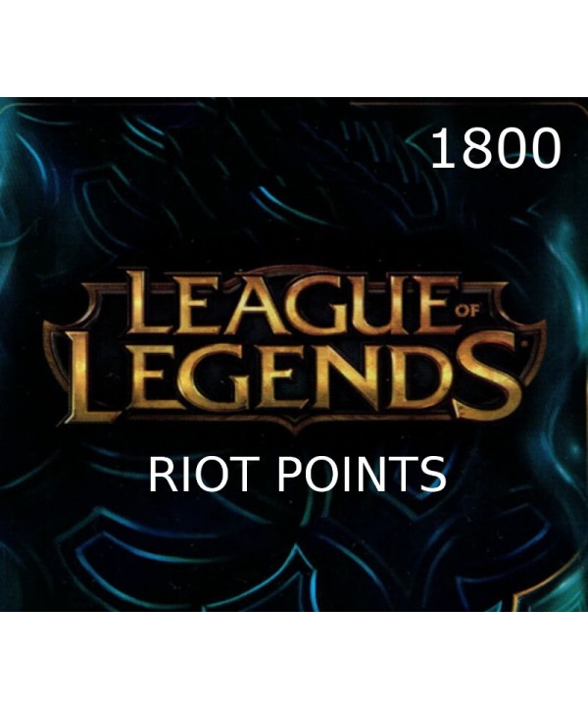Click the League of Legends logo
Screen dimensions: 588x709
(295, 348)
